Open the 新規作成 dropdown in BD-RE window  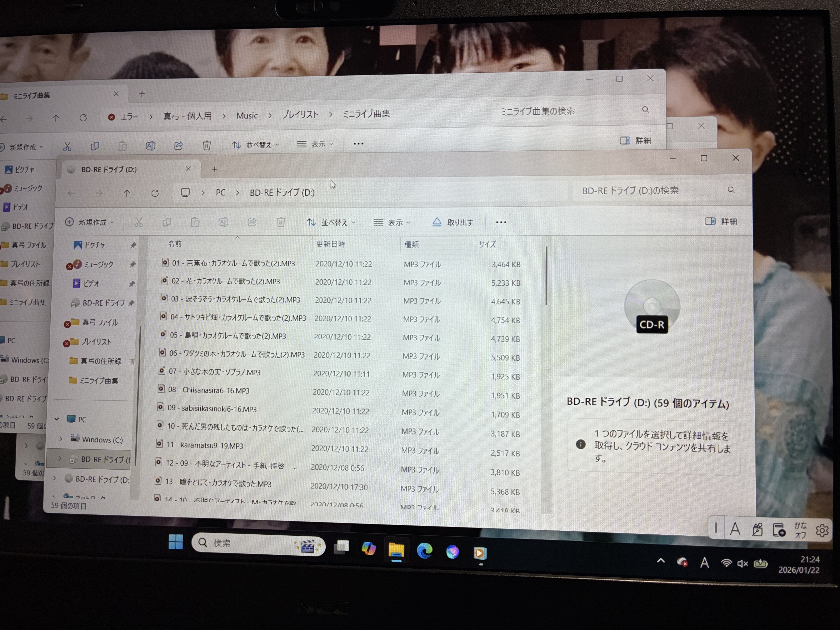pos(90,222)
